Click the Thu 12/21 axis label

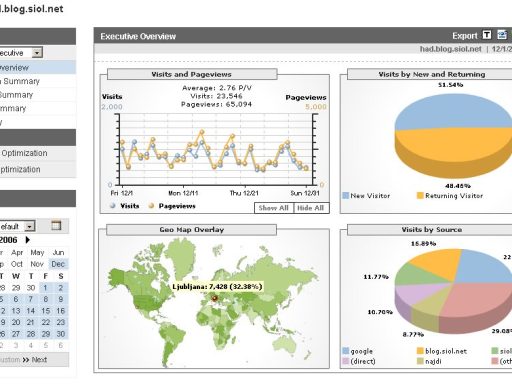[x=244, y=193]
